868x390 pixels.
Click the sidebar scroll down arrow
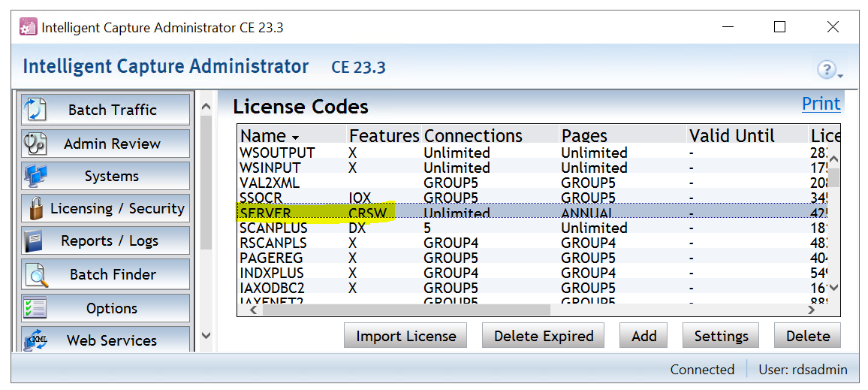(206, 335)
